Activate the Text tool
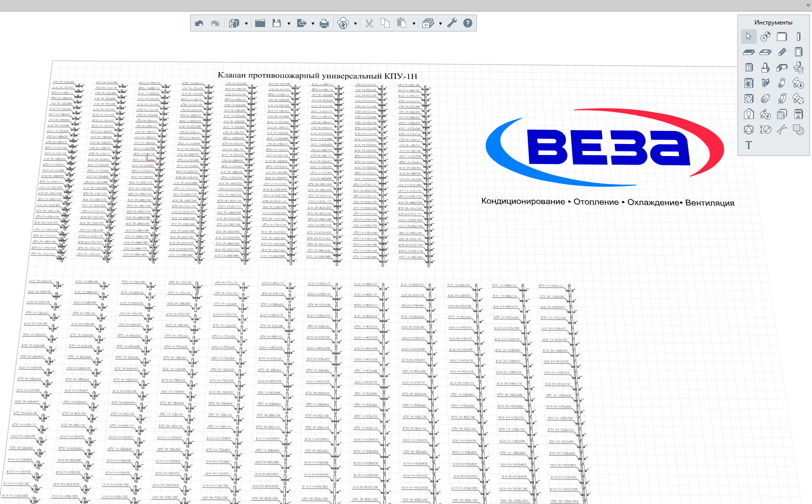The image size is (812, 504). coord(748,145)
